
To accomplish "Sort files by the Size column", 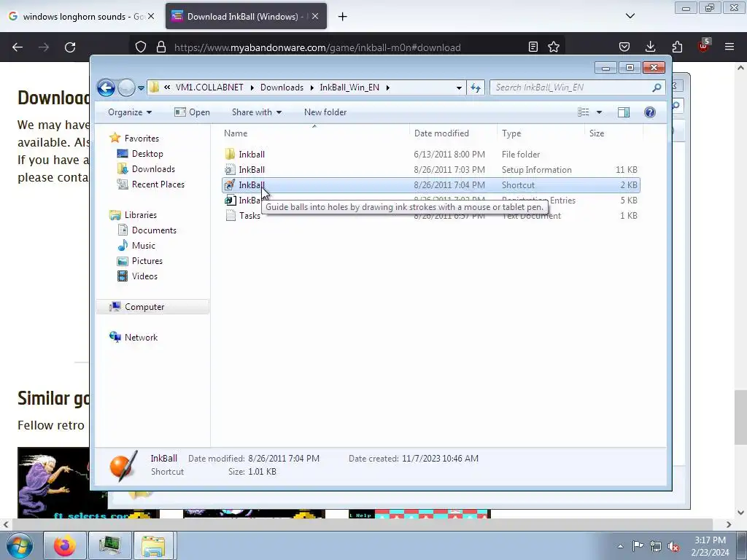I will pos(613,133).
